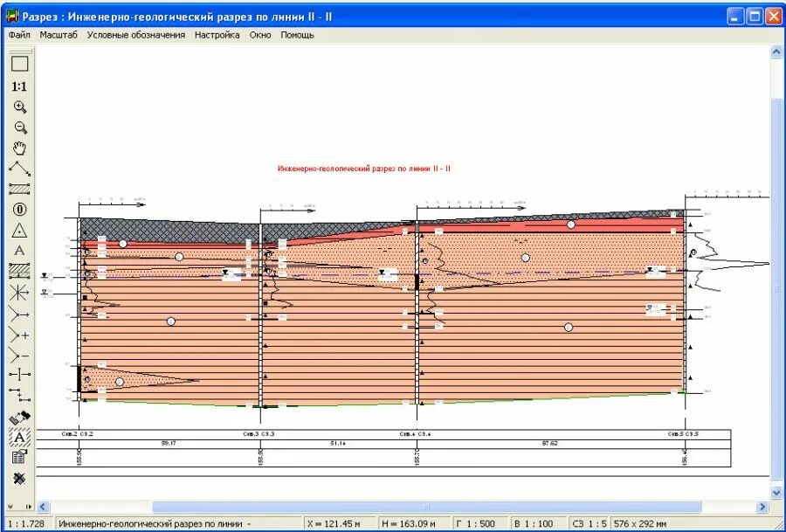Minimize the Разрез window
Image resolution: width=786 pixels, height=532 pixels.
tap(735, 17)
